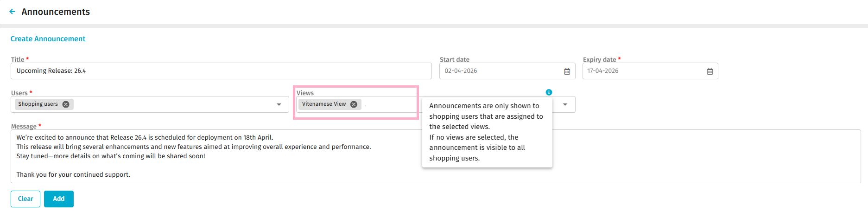Open the Expiry date calendar picker icon
Screen dimensions: 868x212
[x=710, y=71]
